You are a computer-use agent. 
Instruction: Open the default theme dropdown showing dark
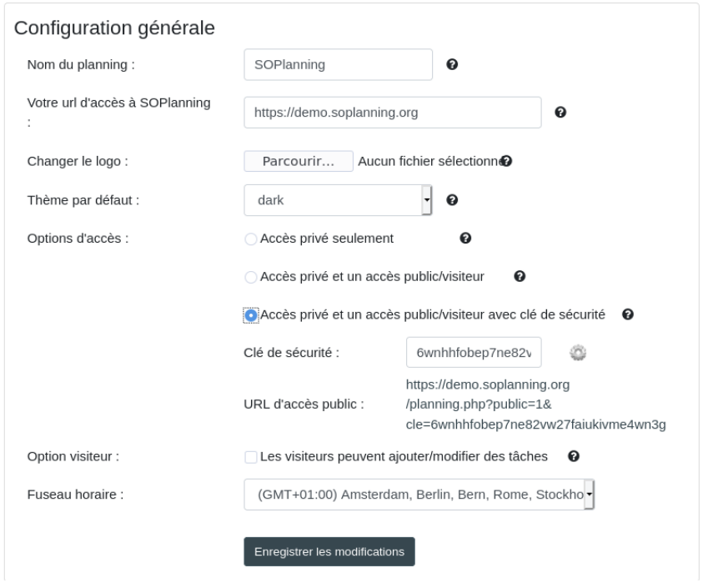click(x=338, y=200)
